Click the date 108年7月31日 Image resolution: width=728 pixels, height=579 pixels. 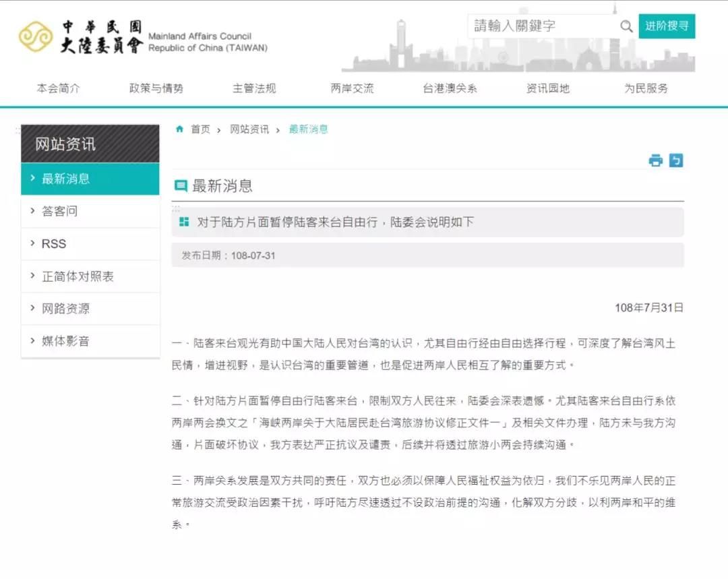tap(649, 308)
